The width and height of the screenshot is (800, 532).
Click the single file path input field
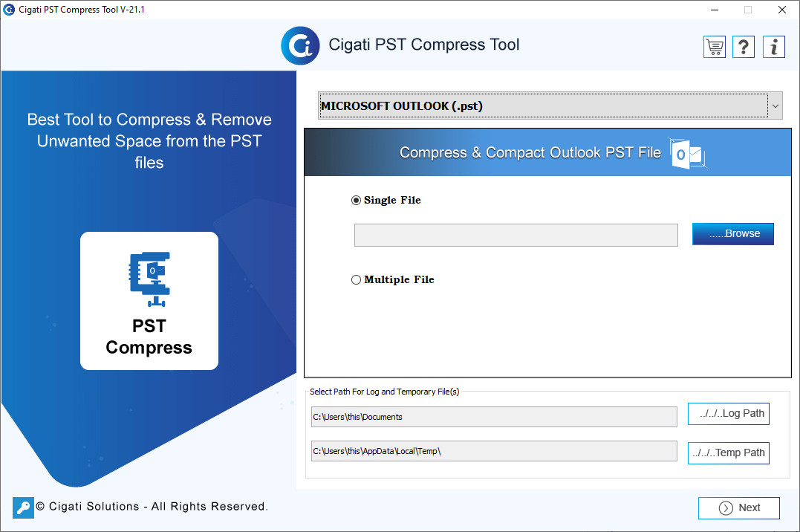tap(516, 235)
